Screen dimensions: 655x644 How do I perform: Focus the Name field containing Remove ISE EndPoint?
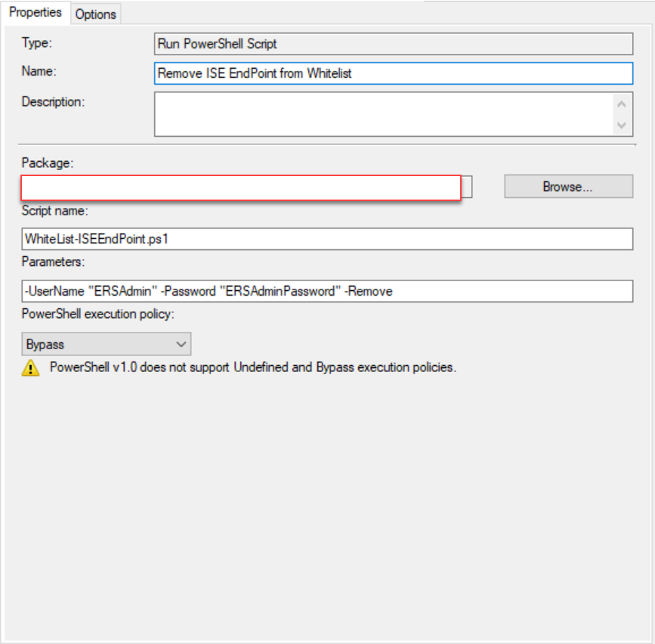pos(394,73)
